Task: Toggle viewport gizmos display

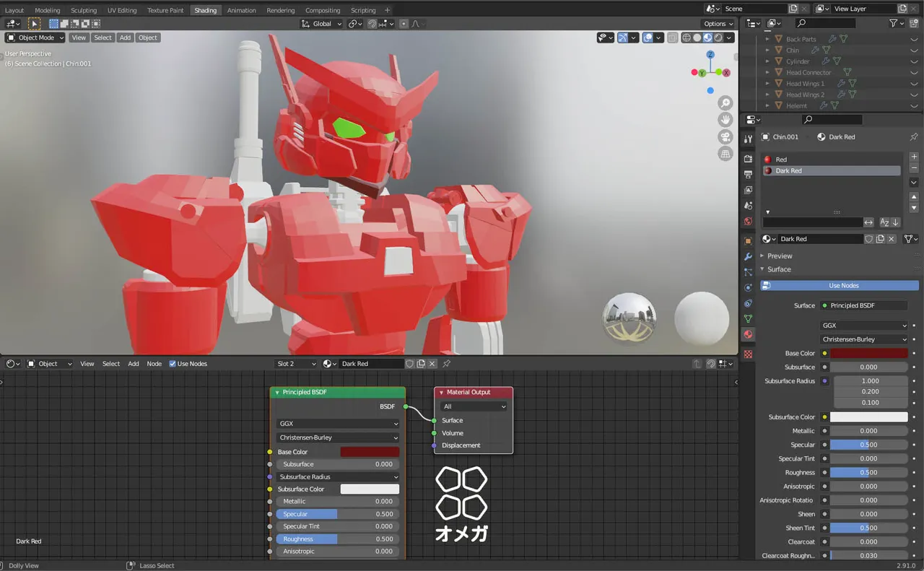Action: coord(622,38)
